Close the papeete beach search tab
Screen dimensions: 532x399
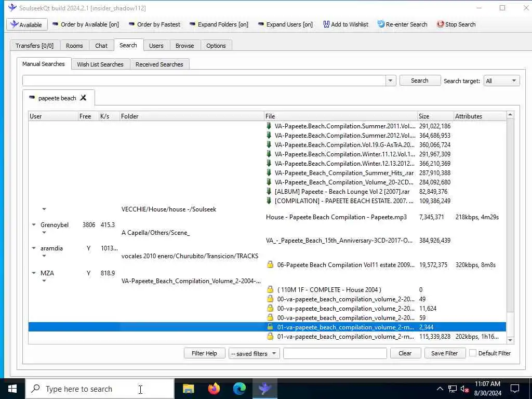click(x=83, y=98)
